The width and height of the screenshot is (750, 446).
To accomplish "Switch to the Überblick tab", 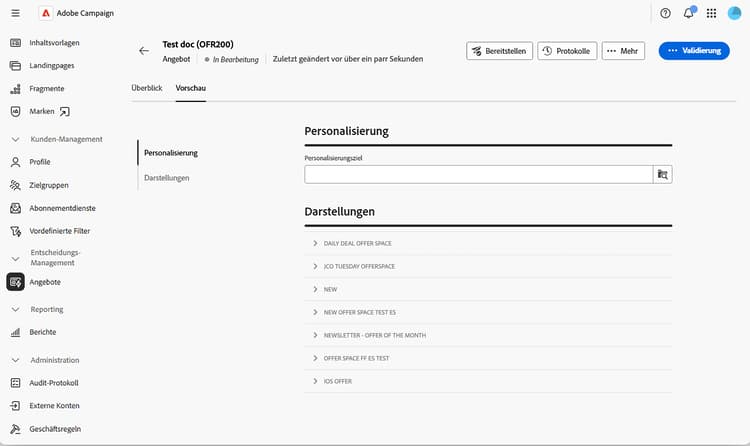I will (147, 88).
